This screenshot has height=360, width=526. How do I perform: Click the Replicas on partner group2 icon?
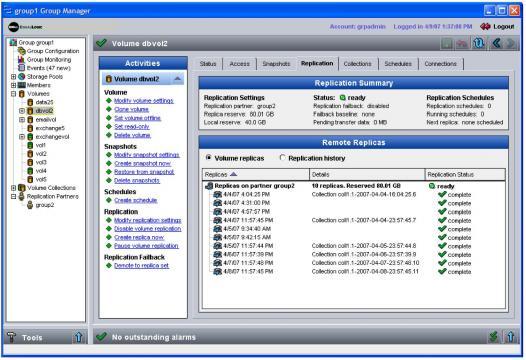(209, 186)
